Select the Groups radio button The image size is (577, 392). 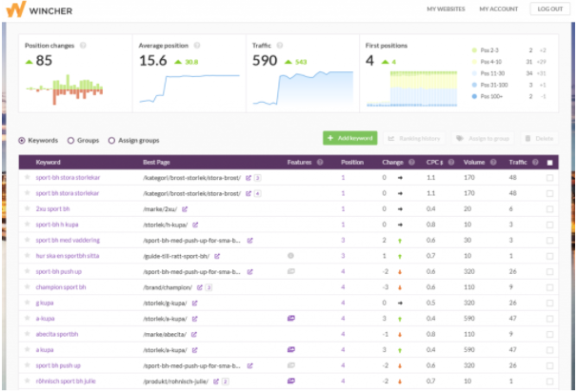point(70,141)
